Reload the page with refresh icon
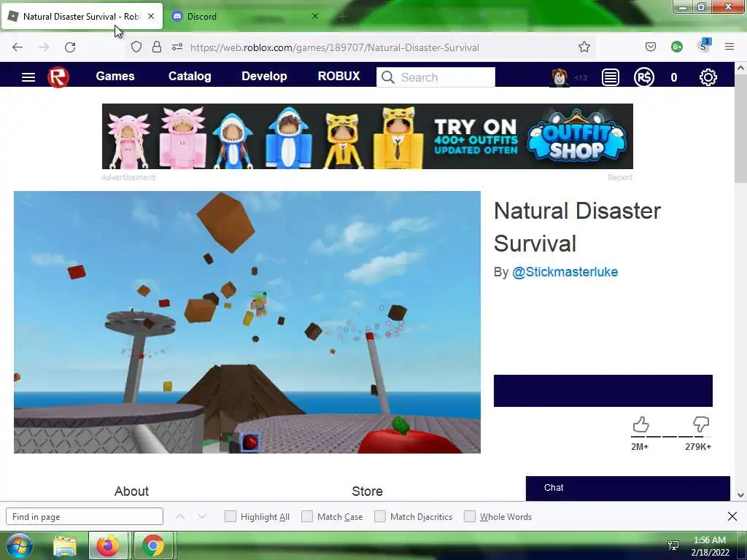The width and height of the screenshot is (747, 560). [70, 47]
